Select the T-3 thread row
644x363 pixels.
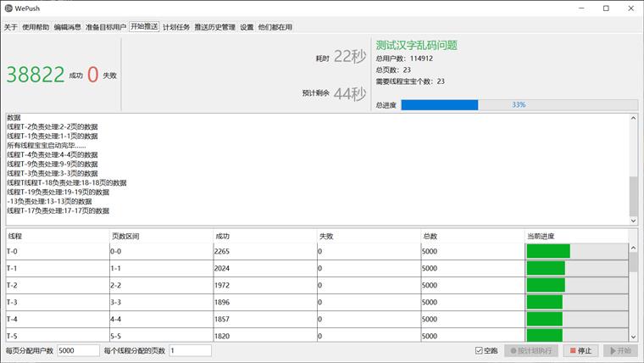click(56, 302)
